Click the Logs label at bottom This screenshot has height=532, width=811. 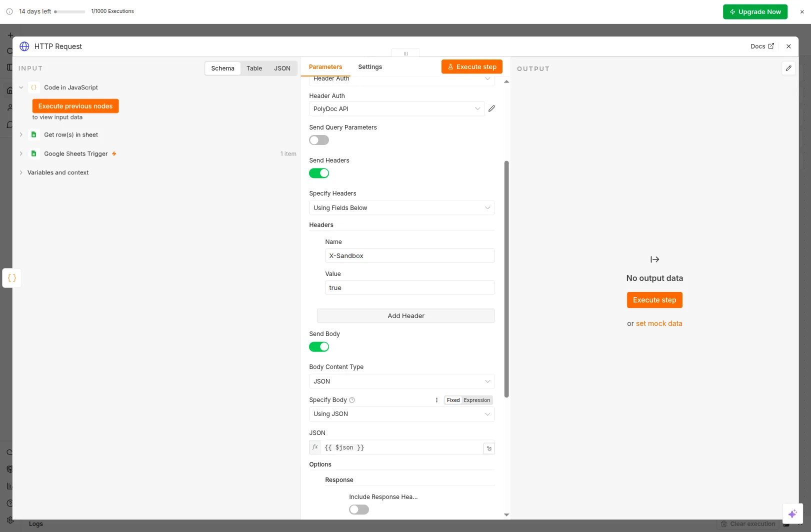click(36, 524)
